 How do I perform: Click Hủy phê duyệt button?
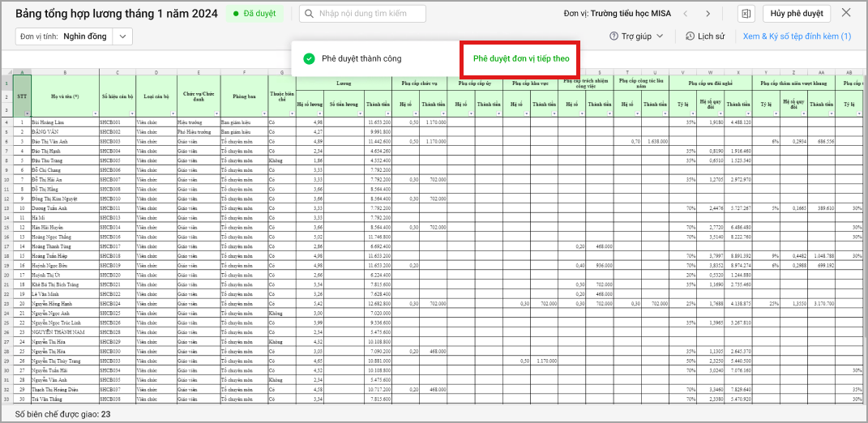click(796, 14)
